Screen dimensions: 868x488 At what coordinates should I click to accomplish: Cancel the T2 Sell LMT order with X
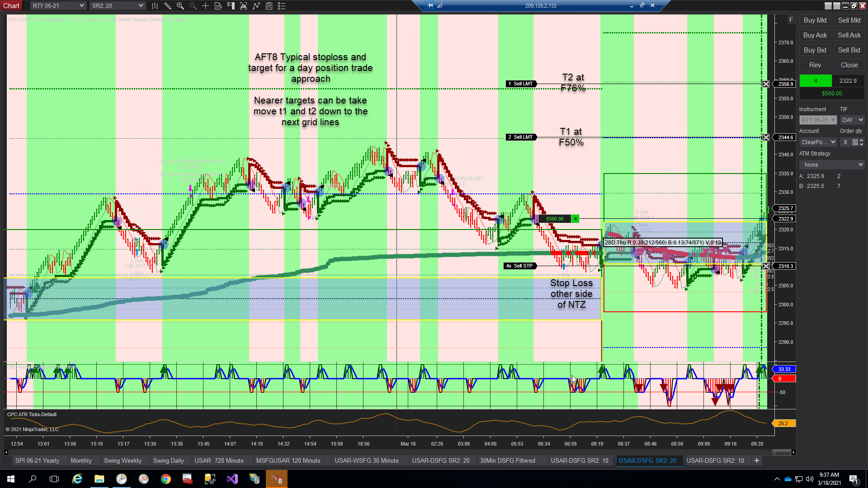(766, 84)
